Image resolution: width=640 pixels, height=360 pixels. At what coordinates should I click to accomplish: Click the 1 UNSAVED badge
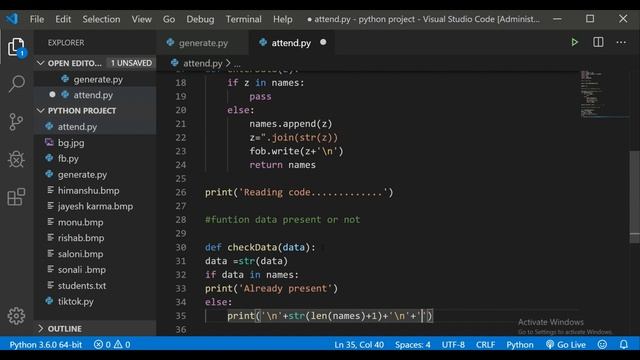click(x=131, y=63)
